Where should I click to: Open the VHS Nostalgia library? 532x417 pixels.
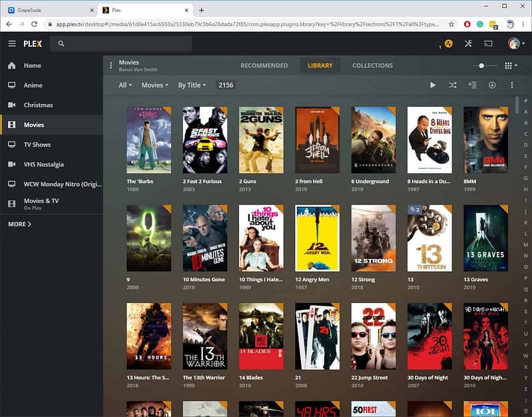51,164
